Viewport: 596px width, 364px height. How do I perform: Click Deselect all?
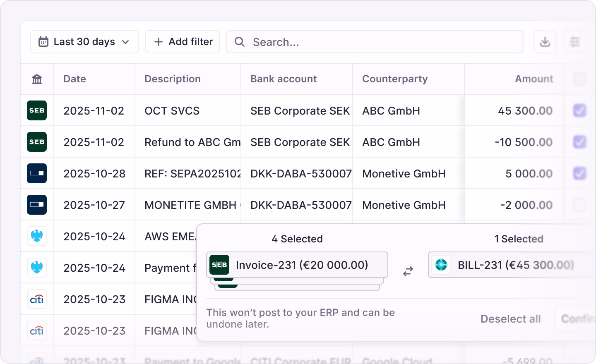pos(511,319)
